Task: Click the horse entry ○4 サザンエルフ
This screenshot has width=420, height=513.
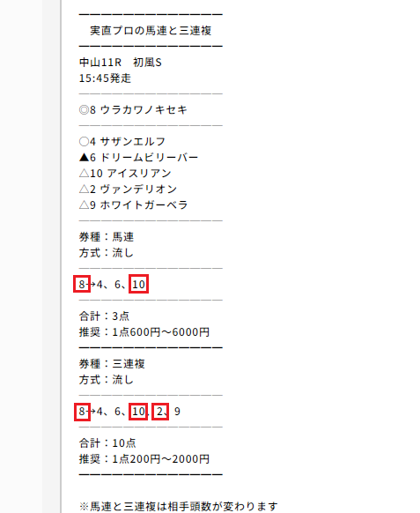Action: coord(122,141)
